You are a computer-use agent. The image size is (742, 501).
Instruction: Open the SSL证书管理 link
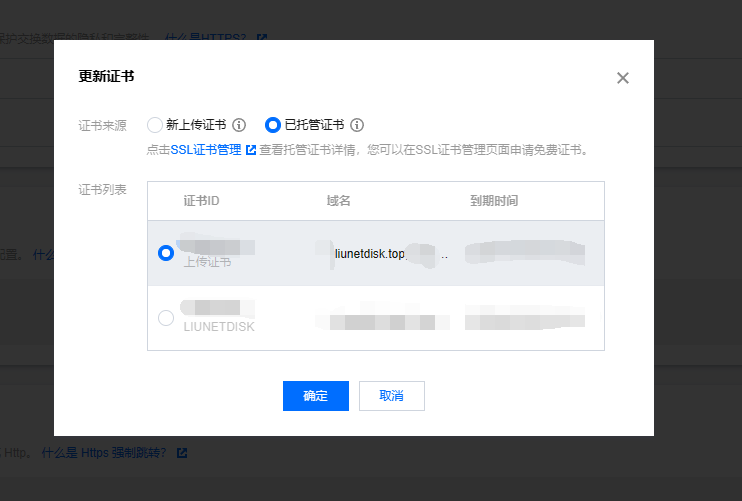point(206,150)
